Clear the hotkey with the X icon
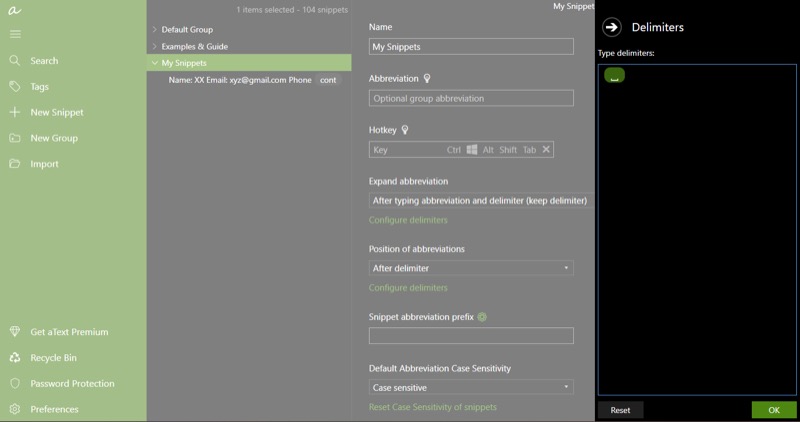 click(546, 149)
